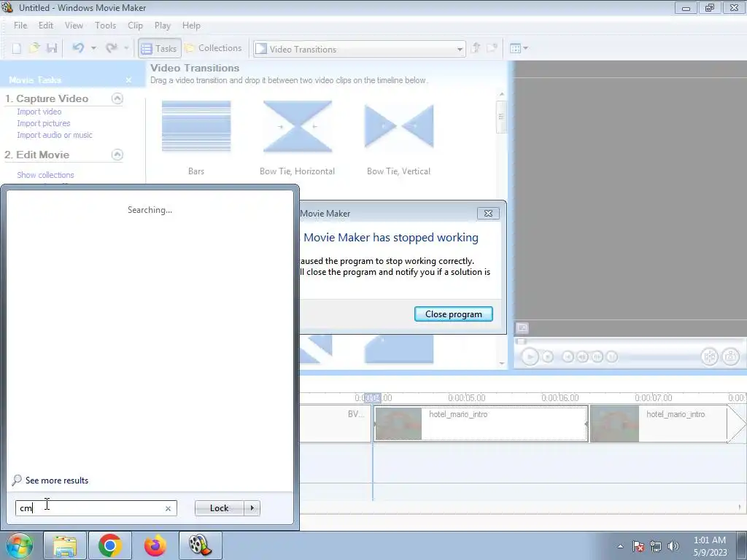Viewport: 747px width, 560px height.
Task: Click the Take Picture camera icon
Action: pos(729,356)
